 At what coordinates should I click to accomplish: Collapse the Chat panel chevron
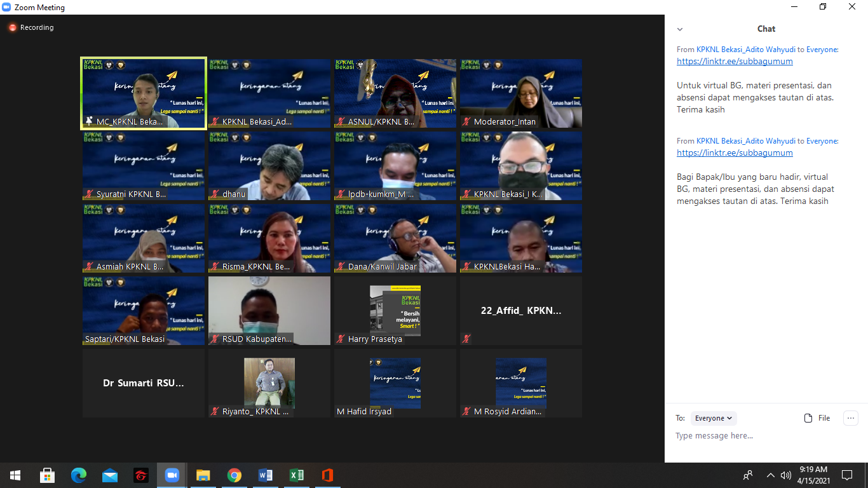(680, 29)
